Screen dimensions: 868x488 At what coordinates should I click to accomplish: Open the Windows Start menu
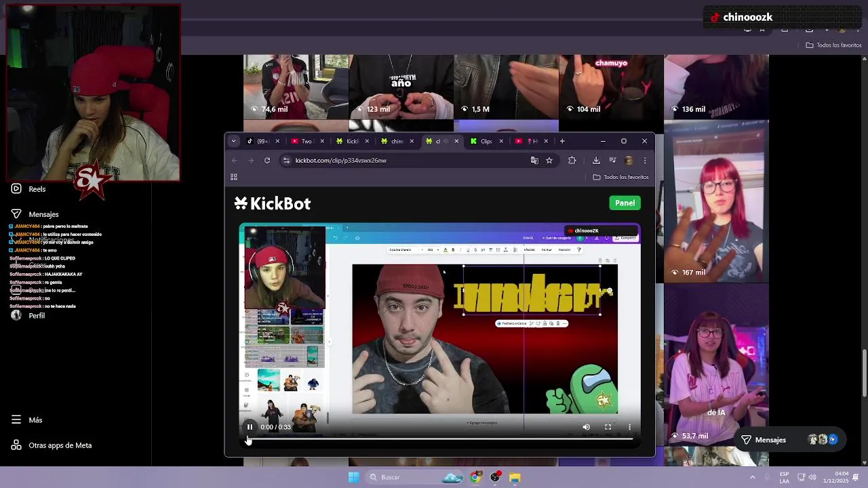click(x=353, y=477)
